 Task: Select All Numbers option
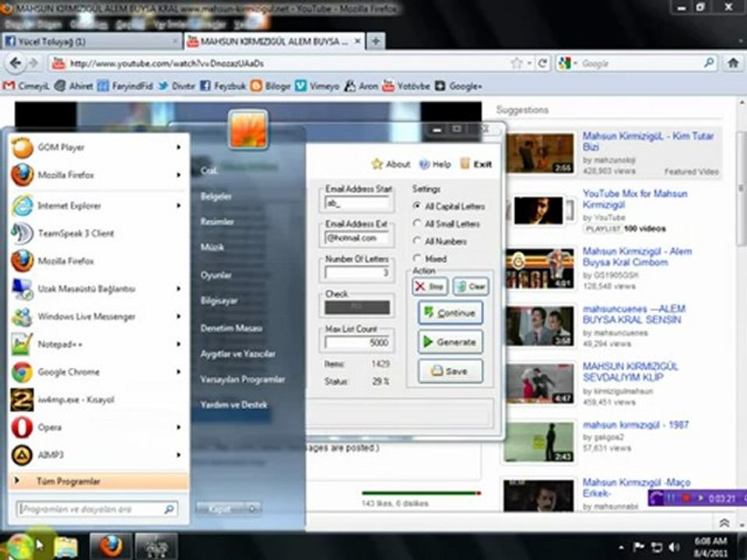tap(440, 241)
